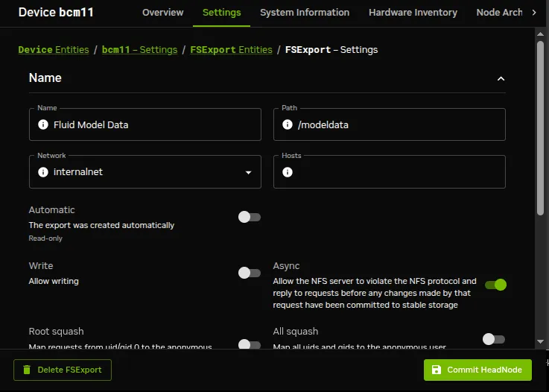Click the Delete FSExport button
The width and height of the screenshot is (549, 392).
(63, 370)
